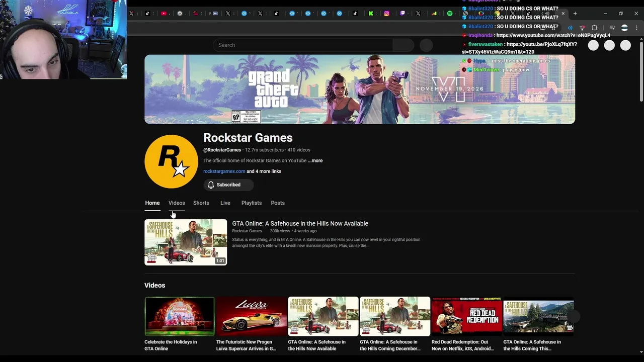Click the Rockstar Games channel avatar
Screen dimensions: 644x362
171,161
